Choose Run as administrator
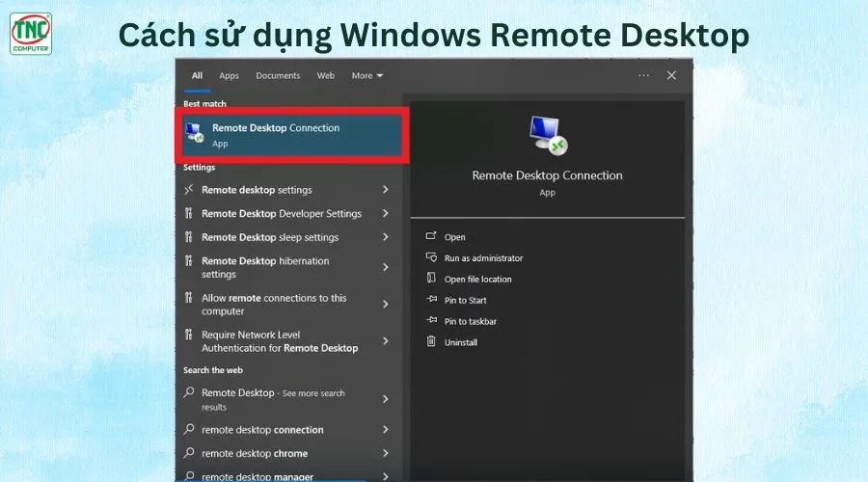This screenshot has width=868, height=482. (483, 258)
